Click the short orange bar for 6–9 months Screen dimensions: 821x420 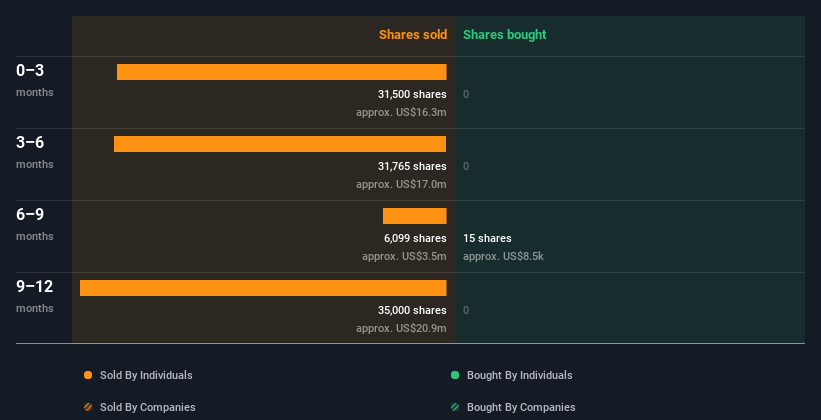pyautogui.click(x=415, y=216)
